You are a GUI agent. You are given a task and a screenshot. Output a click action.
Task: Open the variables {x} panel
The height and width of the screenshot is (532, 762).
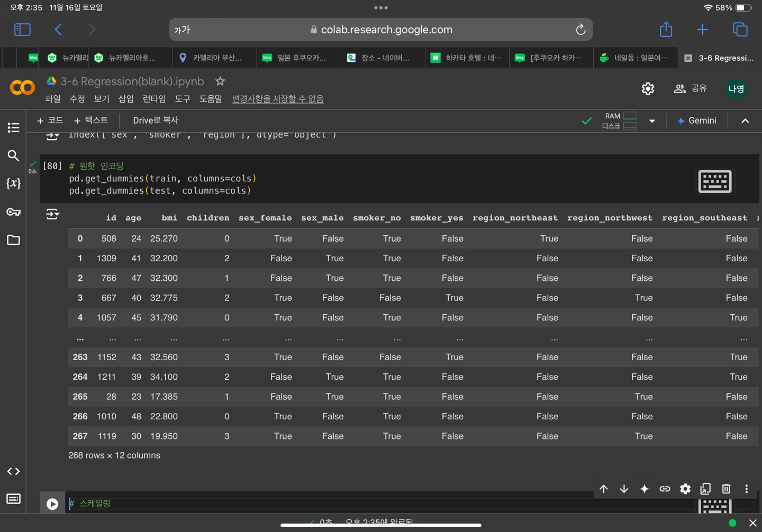(x=13, y=184)
